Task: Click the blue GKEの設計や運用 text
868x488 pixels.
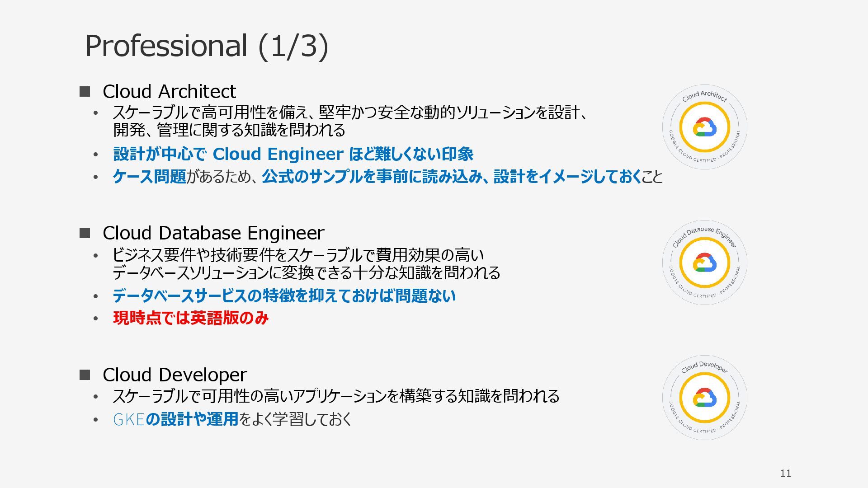Action: (x=175, y=419)
